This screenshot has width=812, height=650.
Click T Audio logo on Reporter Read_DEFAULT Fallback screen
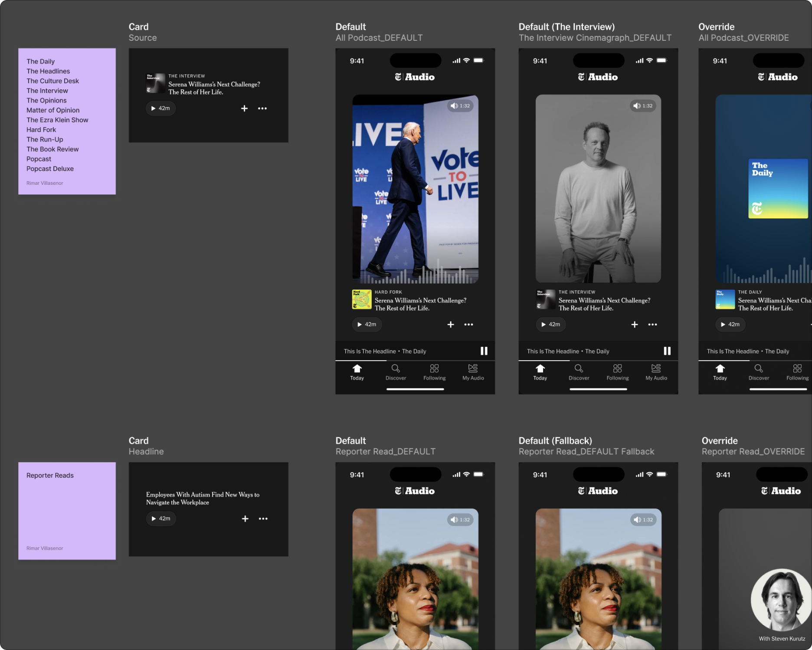(598, 491)
